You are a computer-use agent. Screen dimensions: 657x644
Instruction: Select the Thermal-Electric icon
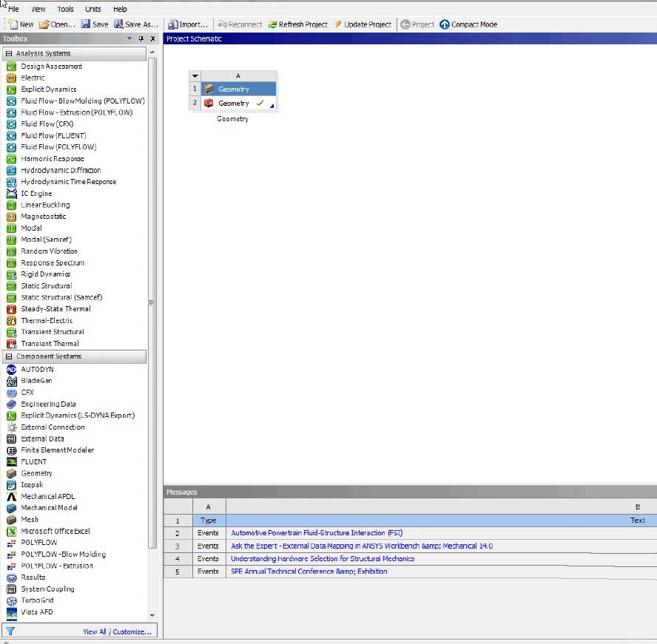pyautogui.click(x=11, y=320)
